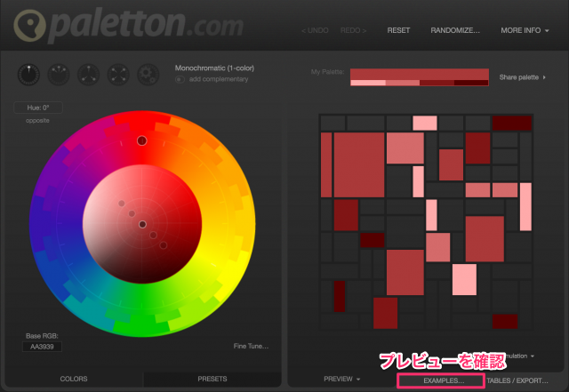Open the vision simulation dropdown arrow
The width and height of the screenshot is (569, 392).
coord(533,356)
